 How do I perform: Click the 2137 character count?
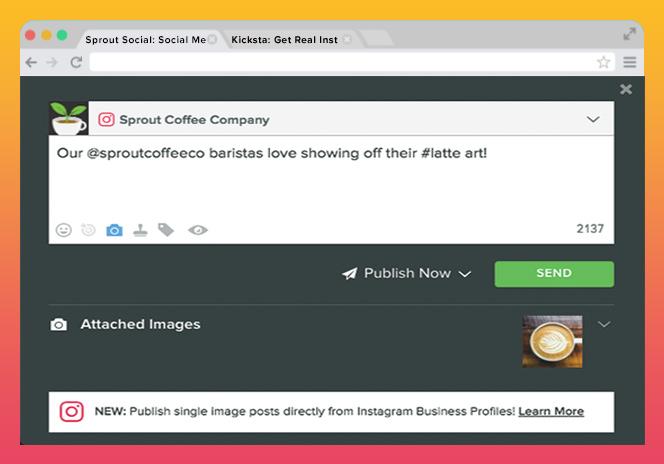pos(590,229)
